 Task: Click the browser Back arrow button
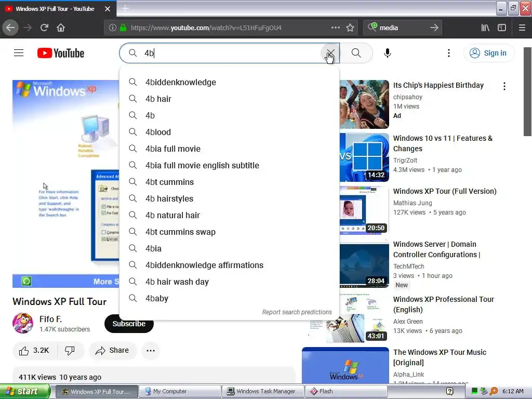click(x=10, y=28)
